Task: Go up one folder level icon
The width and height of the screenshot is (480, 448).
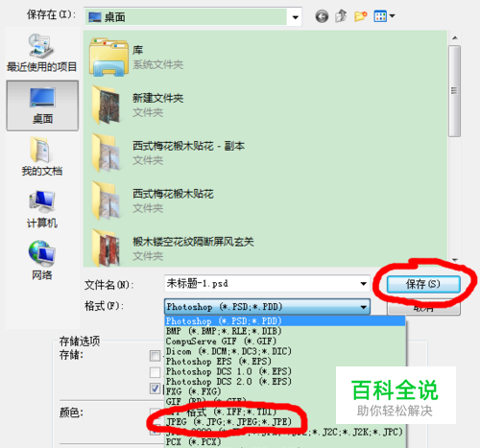Action: [x=341, y=15]
